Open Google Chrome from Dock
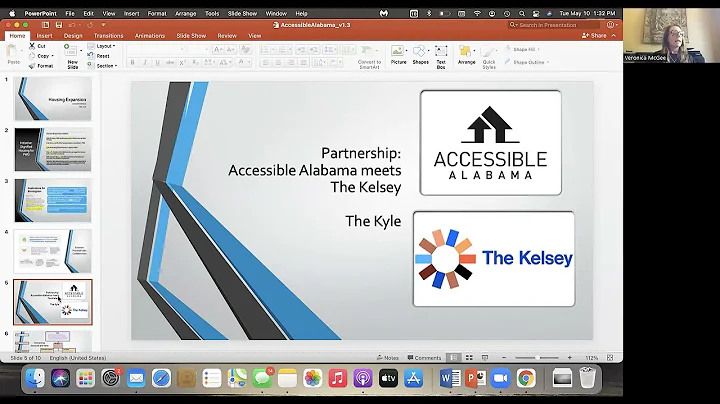Screen dimensions: 720x404 pos(526,378)
